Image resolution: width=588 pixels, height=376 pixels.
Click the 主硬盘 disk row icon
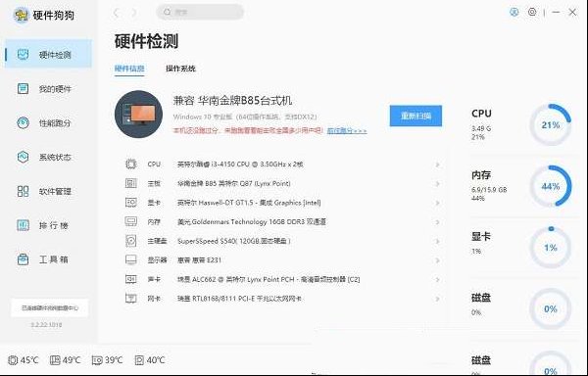click(x=131, y=241)
